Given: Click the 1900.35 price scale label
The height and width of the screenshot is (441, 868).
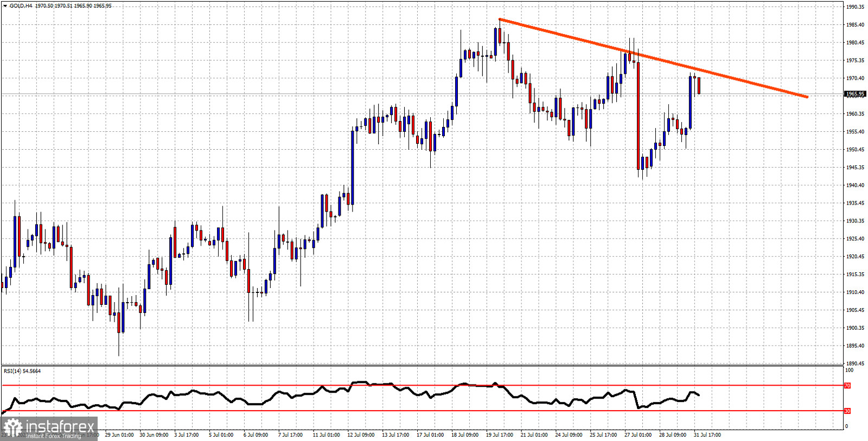Looking at the screenshot, I should click(856, 328).
